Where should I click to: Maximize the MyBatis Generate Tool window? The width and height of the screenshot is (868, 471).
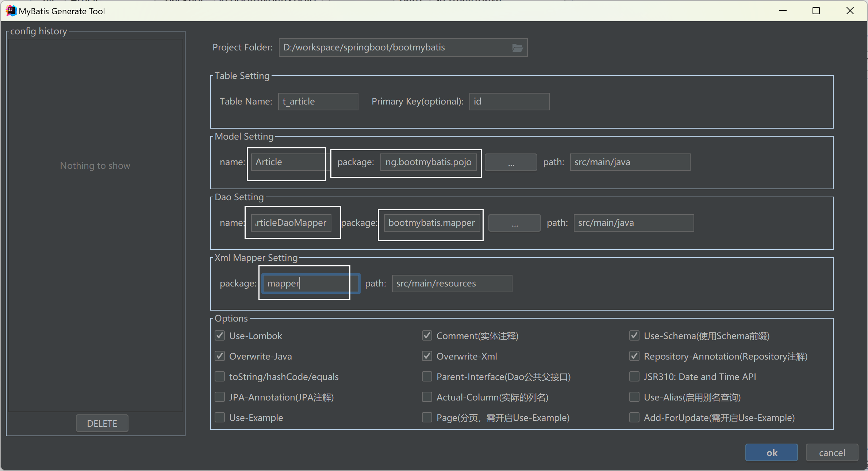[816, 11]
